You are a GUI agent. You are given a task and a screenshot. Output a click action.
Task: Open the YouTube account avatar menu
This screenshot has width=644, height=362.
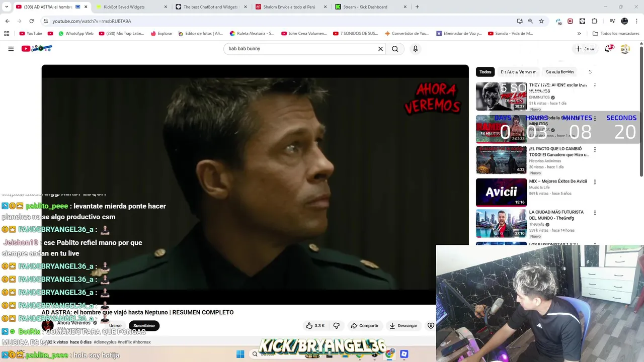tap(625, 49)
